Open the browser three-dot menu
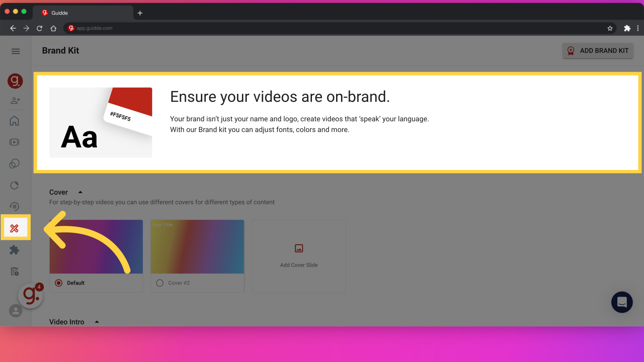 tap(638, 28)
